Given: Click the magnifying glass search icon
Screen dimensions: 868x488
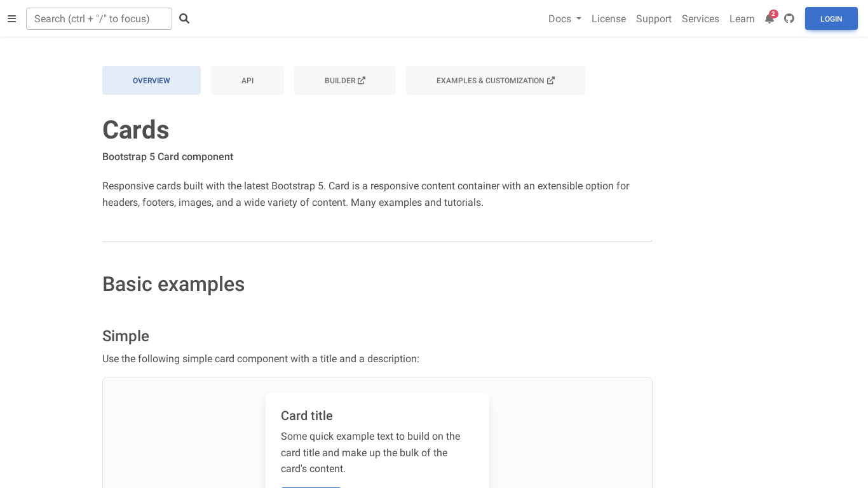Looking at the screenshot, I should 184,19.
